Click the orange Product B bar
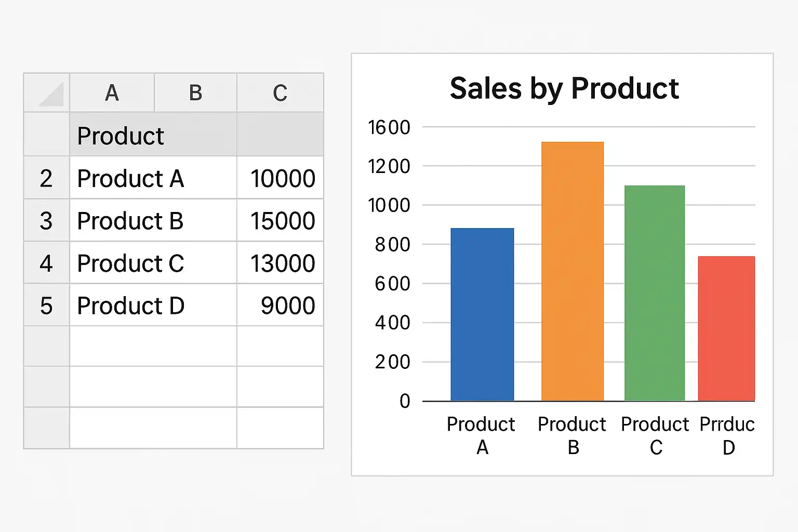The image size is (798, 532). pos(573,271)
